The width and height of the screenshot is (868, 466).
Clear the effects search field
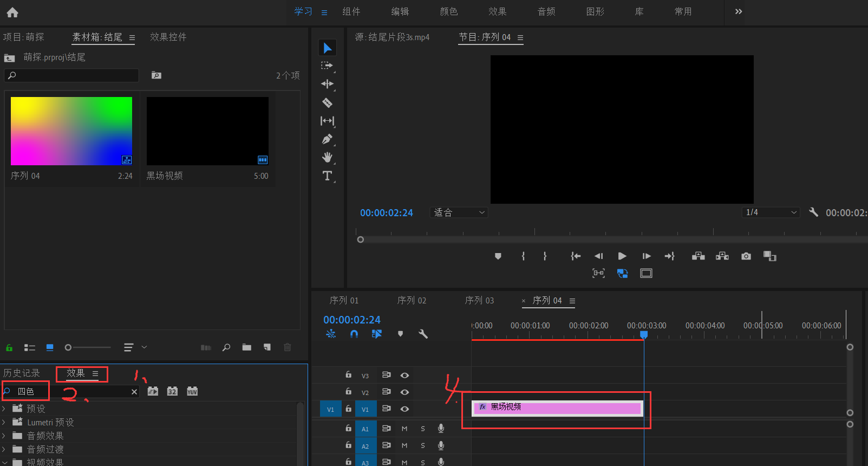(x=134, y=392)
